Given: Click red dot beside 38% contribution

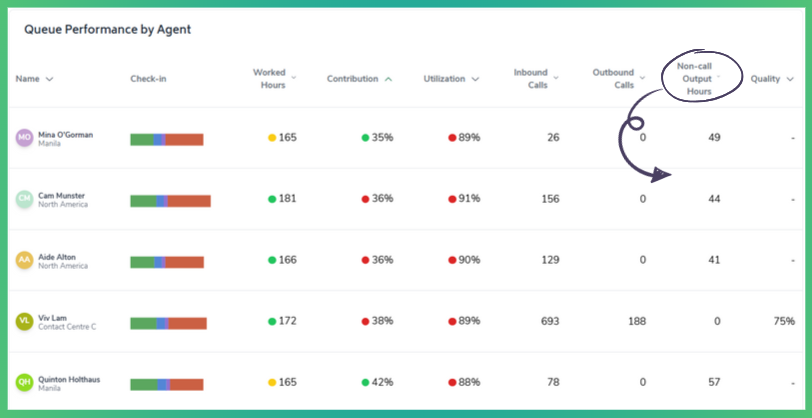Looking at the screenshot, I should click(x=365, y=321).
